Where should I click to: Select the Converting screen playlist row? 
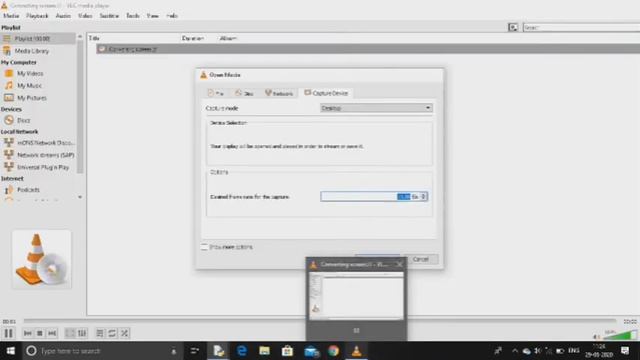(367, 49)
